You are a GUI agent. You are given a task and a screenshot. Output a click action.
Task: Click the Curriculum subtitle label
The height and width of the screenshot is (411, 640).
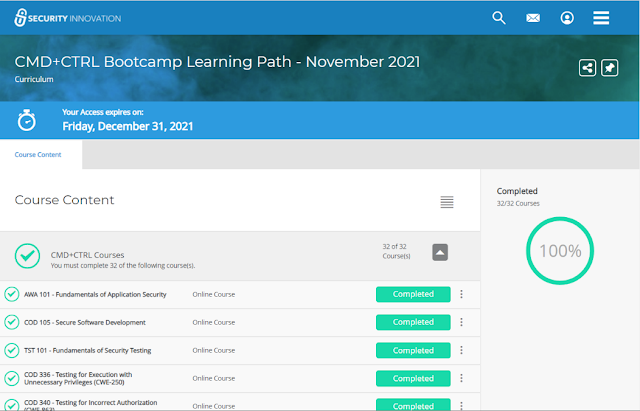pyautogui.click(x=34, y=79)
